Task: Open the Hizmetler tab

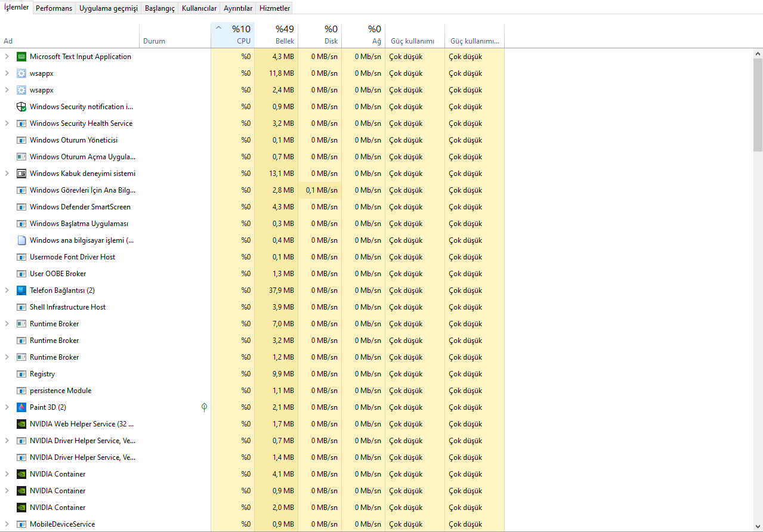Action: pos(275,8)
